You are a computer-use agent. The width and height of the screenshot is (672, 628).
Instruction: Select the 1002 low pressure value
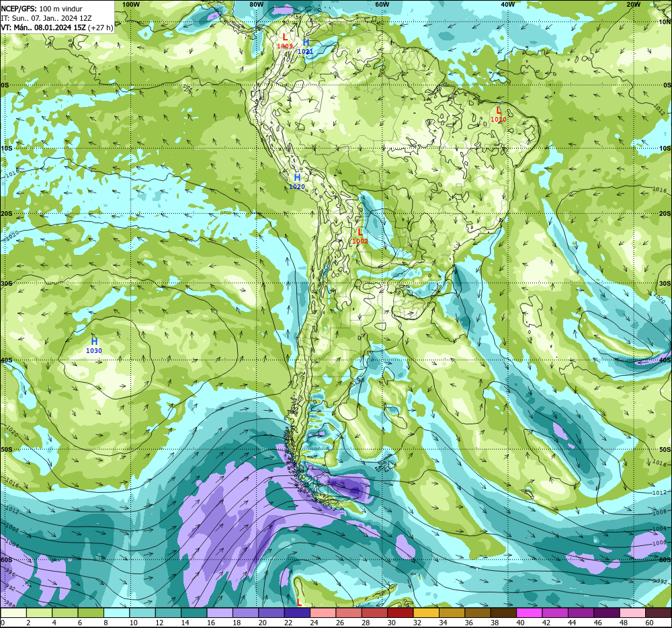[x=360, y=241]
